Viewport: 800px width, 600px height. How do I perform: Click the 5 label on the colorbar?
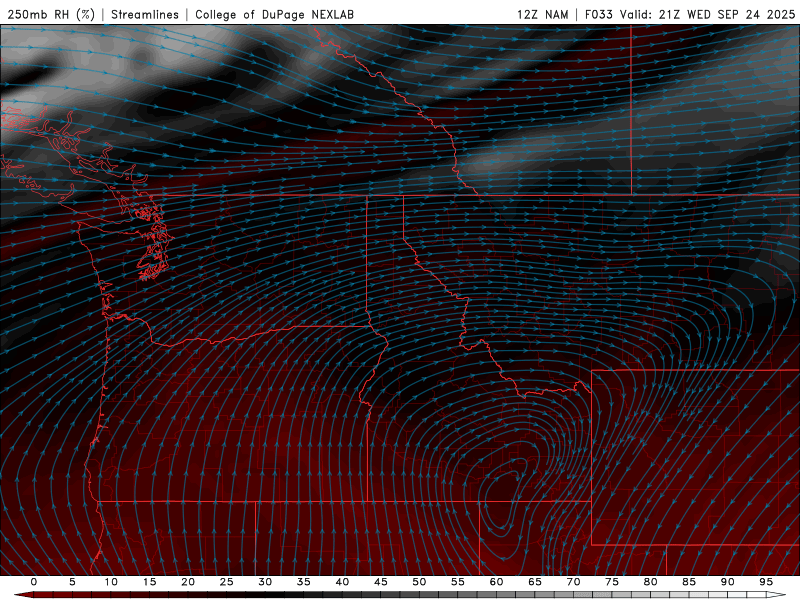72,582
